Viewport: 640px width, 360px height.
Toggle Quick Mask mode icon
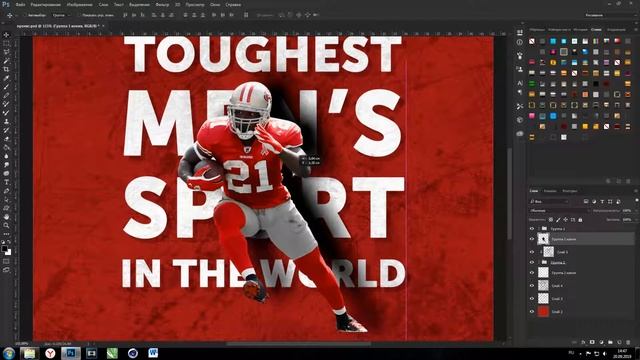point(6,261)
